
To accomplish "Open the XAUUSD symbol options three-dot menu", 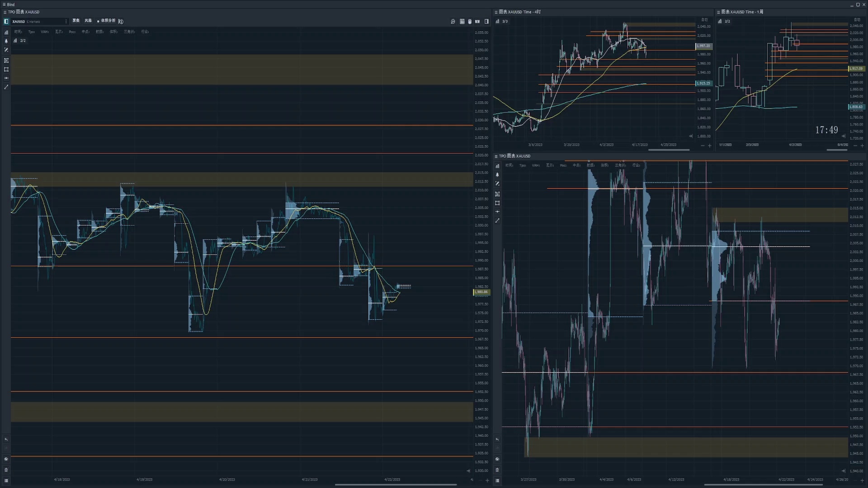I will click(x=66, y=21).
